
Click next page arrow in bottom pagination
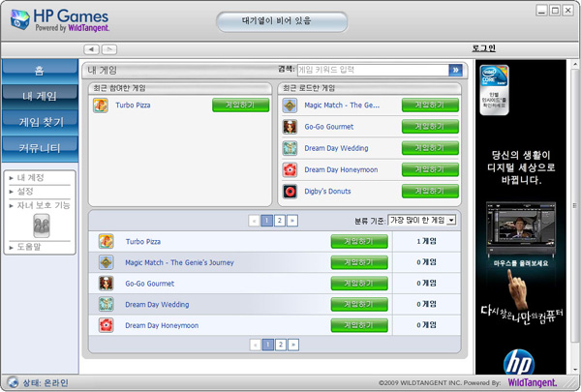click(x=293, y=345)
